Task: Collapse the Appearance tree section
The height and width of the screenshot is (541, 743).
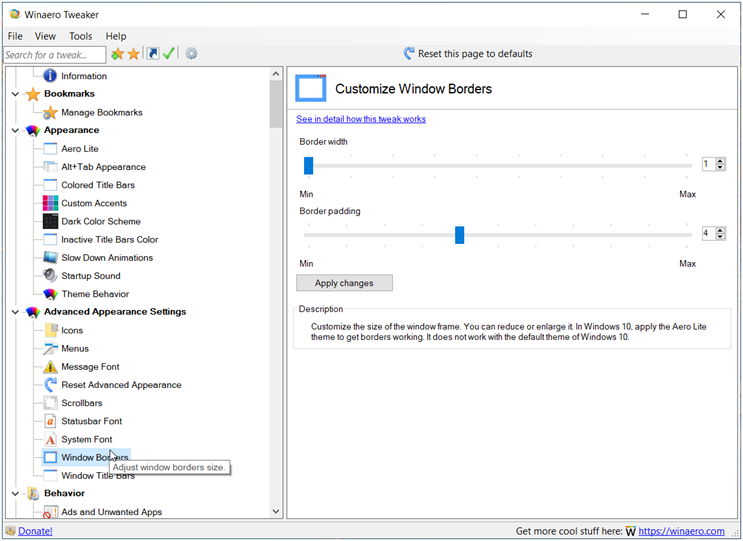Action: (15, 130)
